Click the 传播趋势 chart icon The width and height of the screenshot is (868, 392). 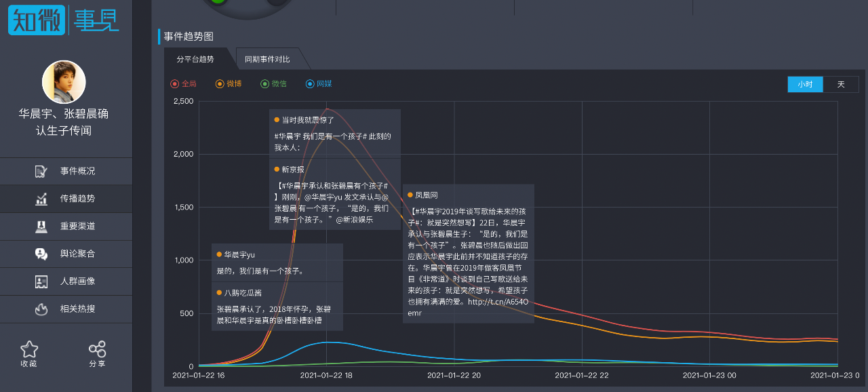[41, 199]
